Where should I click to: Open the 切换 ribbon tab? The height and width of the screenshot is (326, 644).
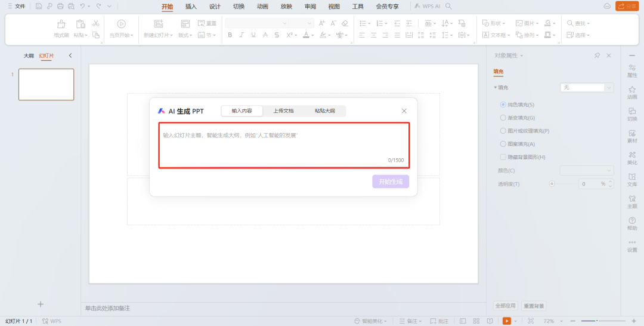[239, 7]
